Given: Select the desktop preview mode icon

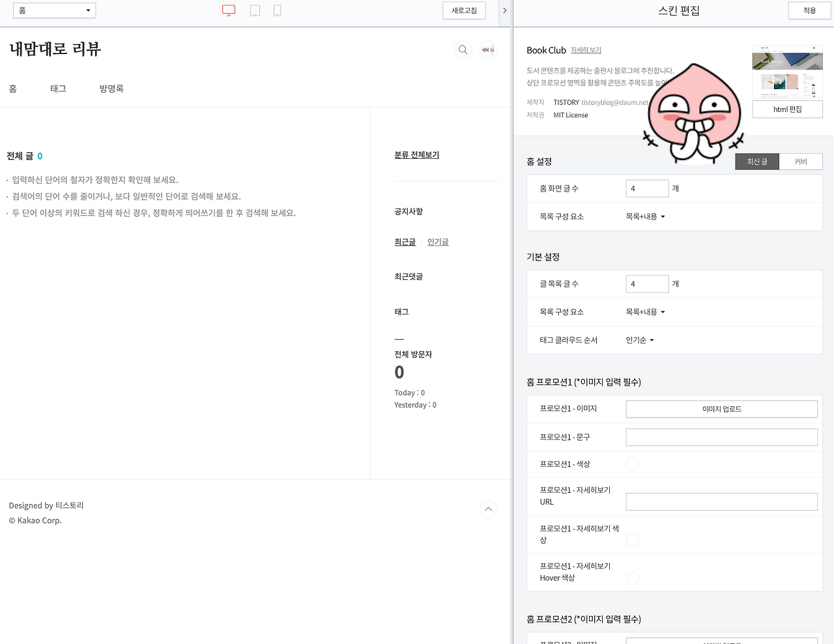Looking at the screenshot, I should click(229, 10).
